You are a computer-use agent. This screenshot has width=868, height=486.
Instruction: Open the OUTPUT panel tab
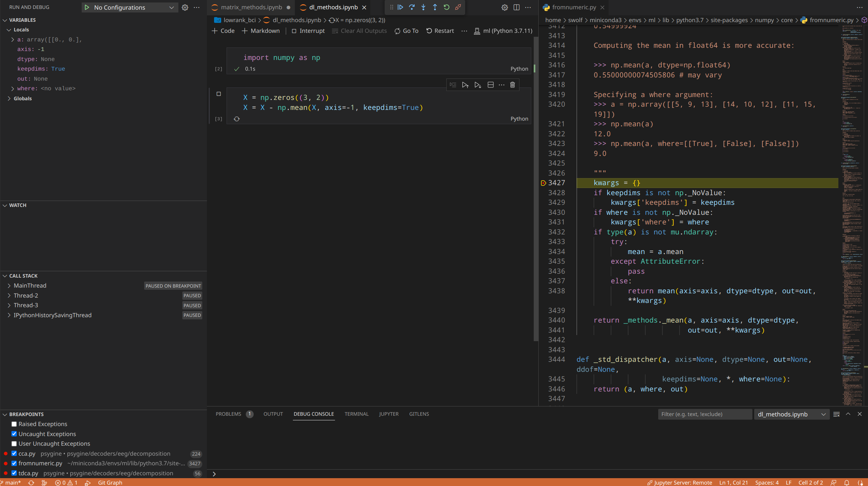tap(273, 414)
